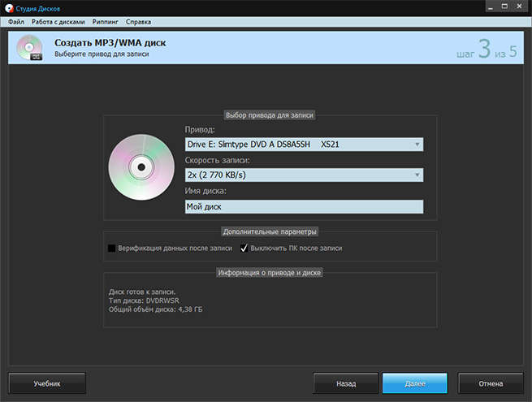
Task: Enable Верификация данных после записи checkbox
Action: pos(111,248)
